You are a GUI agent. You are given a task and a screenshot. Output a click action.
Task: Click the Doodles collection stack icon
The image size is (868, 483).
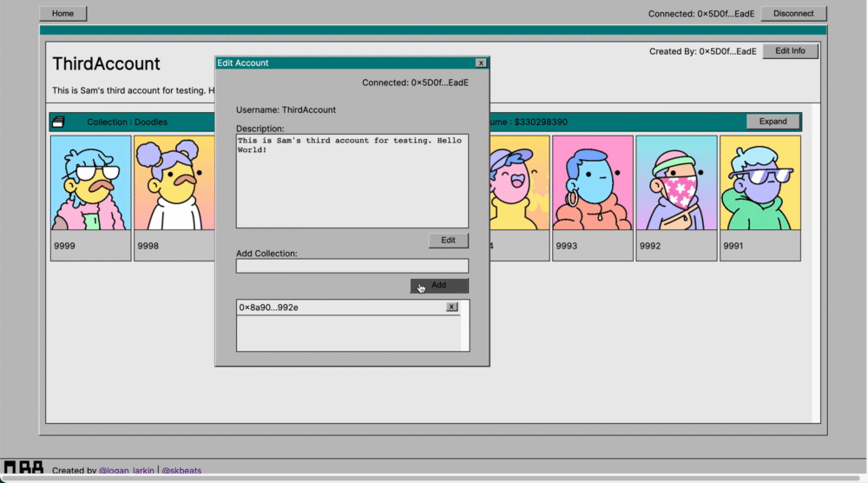click(59, 122)
